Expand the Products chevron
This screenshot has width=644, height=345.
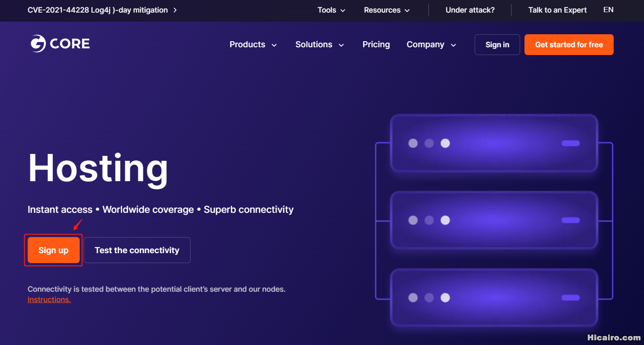[x=274, y=45]
